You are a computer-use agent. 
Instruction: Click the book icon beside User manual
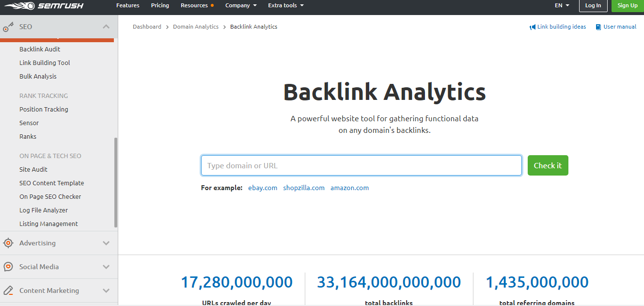(x=598, y=27)
